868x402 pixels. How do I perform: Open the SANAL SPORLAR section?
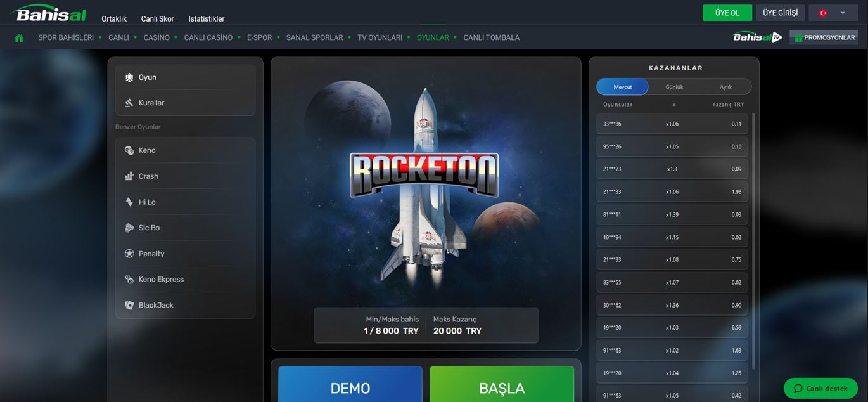pyautogui.click(x=315, y=38)
